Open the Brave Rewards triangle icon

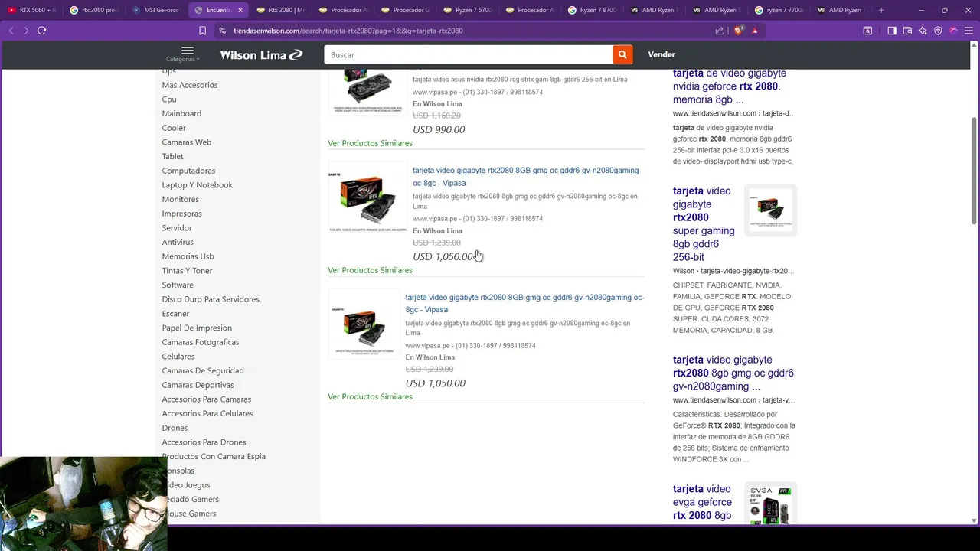coord(755,31)
